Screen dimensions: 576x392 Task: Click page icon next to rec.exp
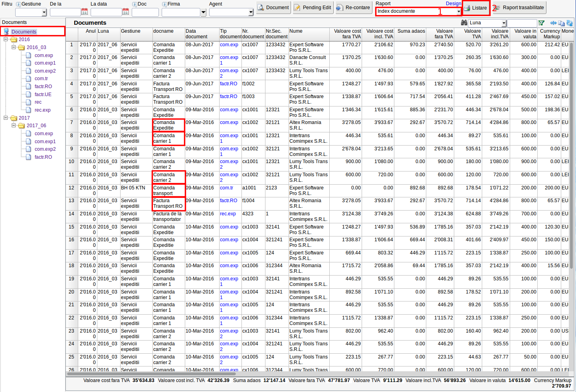point(28,110)
